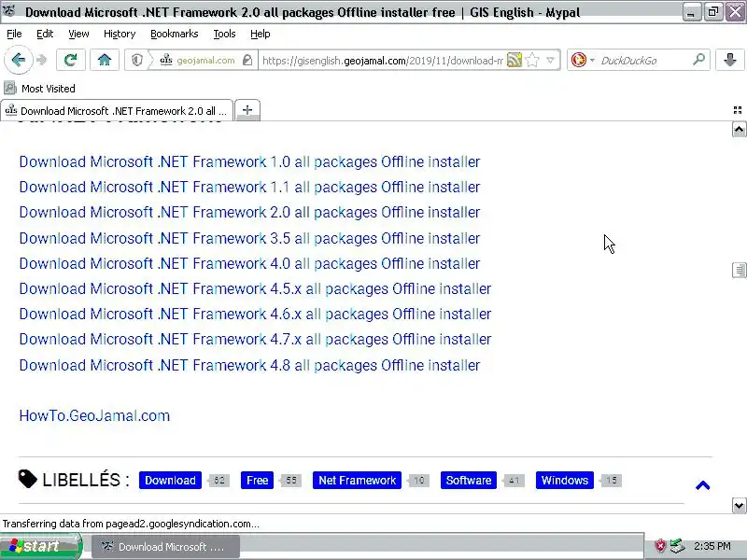Click inside the DuckDuckGo search field
This screenshot has width=747, height=560.
[644, 60]
